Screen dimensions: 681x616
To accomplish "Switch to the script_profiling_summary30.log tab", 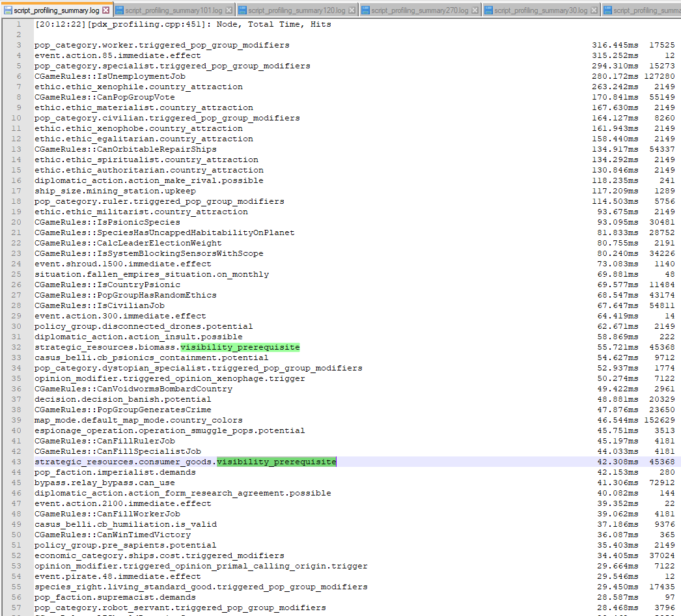I will pos(541,10).
